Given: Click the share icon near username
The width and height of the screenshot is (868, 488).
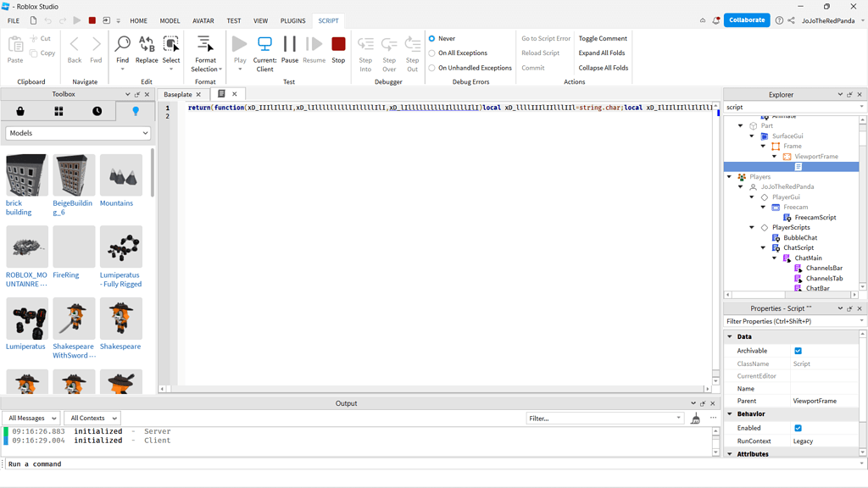Looking at the screenshot, I should click(791, 20).
